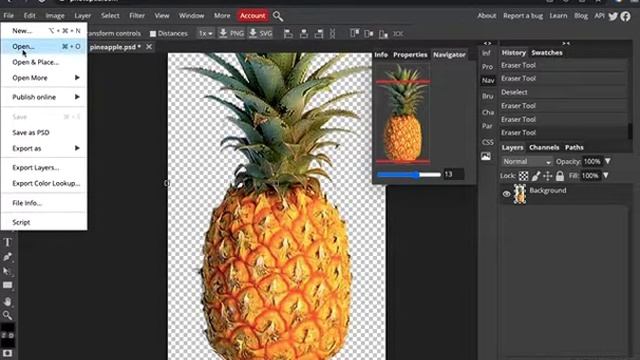
Task: Open the Bru side panel shortcut
Action: point(487,96)
